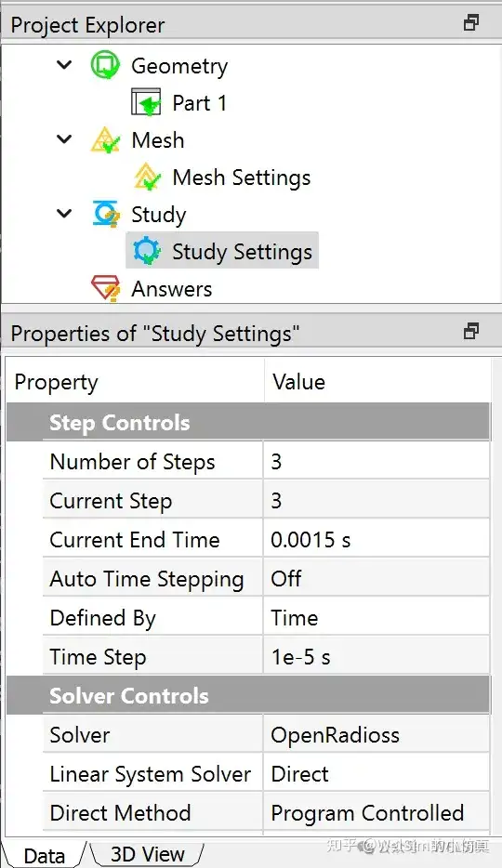Select the Part 1 geometry icon
The height and width of the screenshot is (868, 502).
(x=147, y=102)
